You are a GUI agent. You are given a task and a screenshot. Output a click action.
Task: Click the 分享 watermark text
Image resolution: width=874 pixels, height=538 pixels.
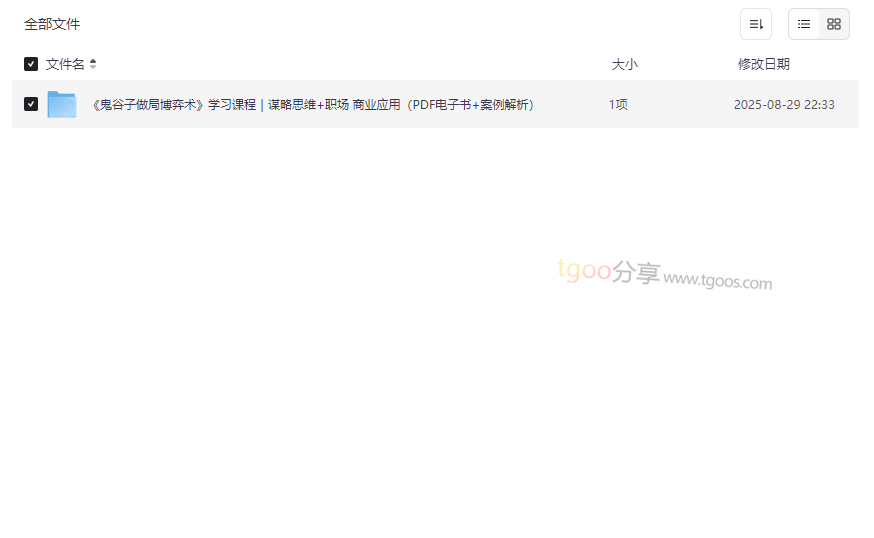(636, 273)
